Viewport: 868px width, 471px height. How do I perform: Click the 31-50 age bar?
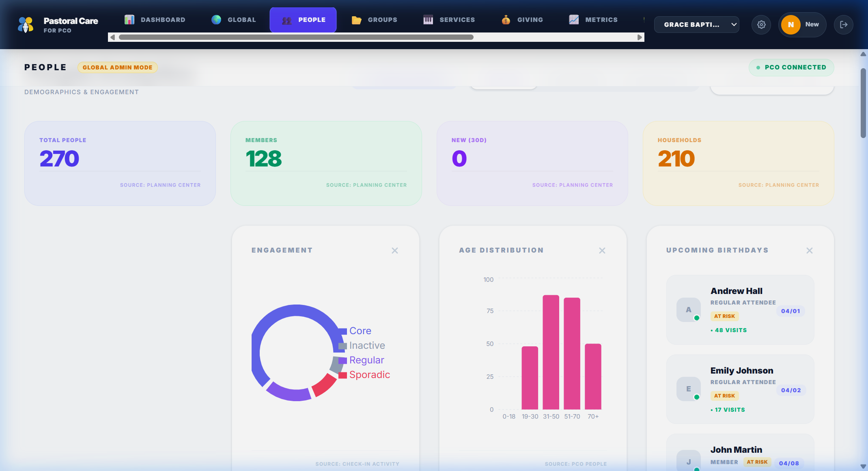pyautogui.click(x=551, y=352)
